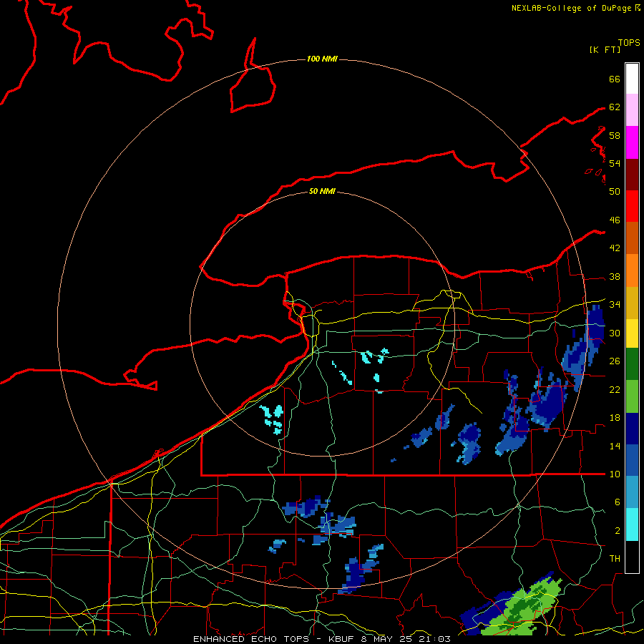This screenshot has width=644, height=644.
Task: Click the 34 value on the legend
Action: tap(615, 305)
